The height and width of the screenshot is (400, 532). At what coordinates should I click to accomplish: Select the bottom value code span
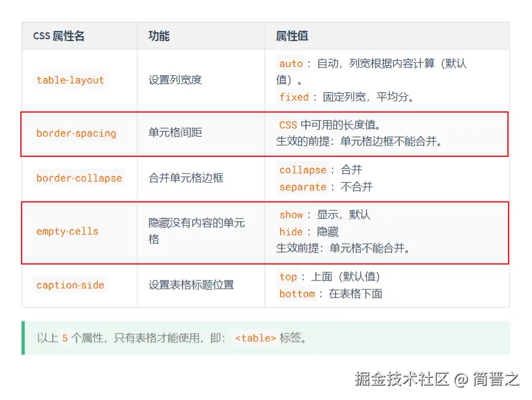coord(296,294)
